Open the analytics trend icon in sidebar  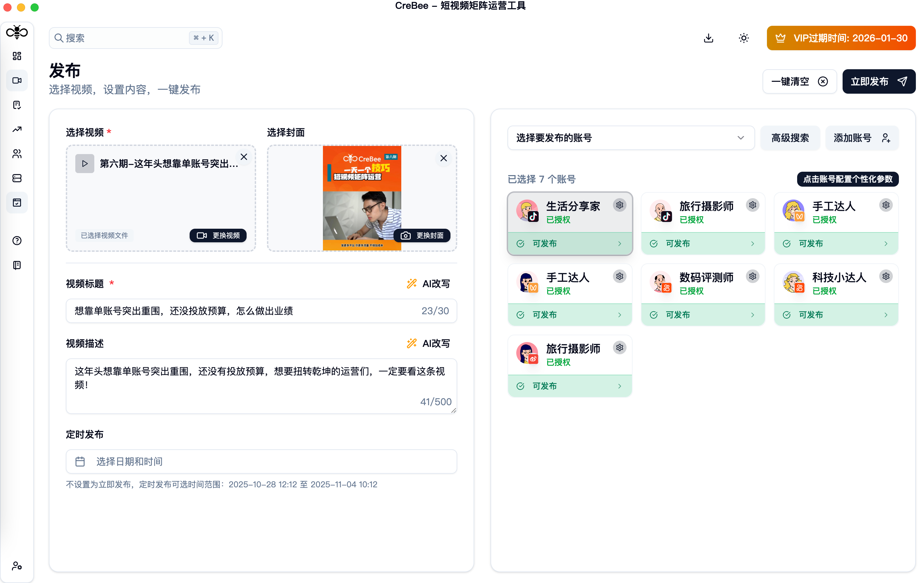click(17, 129)
